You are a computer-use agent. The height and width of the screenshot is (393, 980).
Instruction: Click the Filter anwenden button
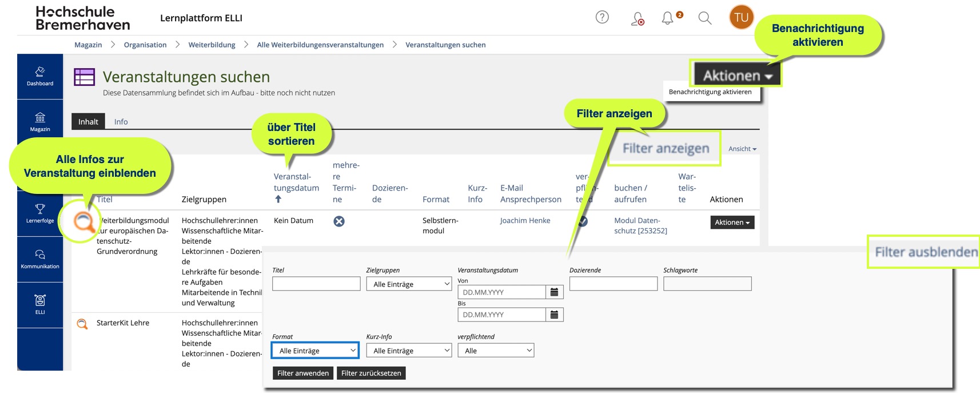point(303,373)
